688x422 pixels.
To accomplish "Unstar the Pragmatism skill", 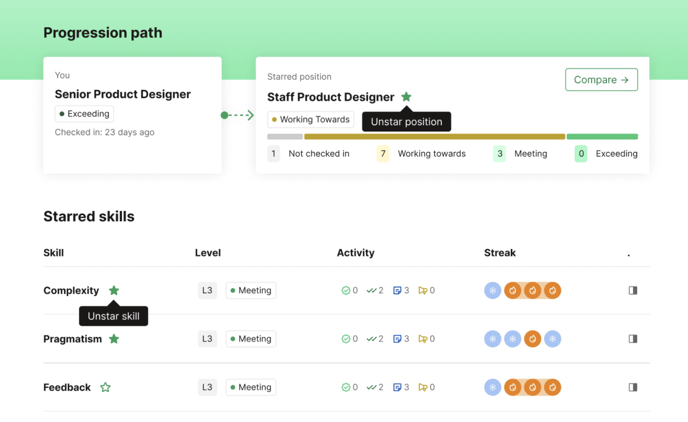I will coord(114,339).
